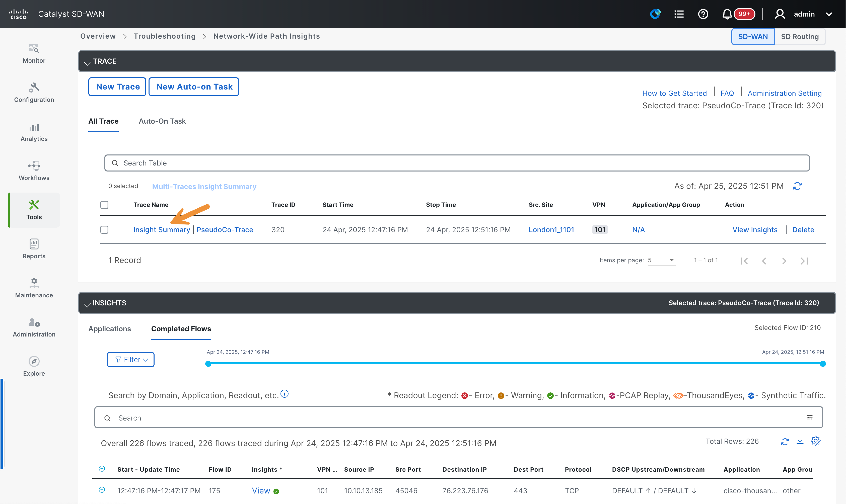Open the Applications insights tab
The width and height of the screenshot is (846, 504).
pyautogui.click(x=109, y=329)
